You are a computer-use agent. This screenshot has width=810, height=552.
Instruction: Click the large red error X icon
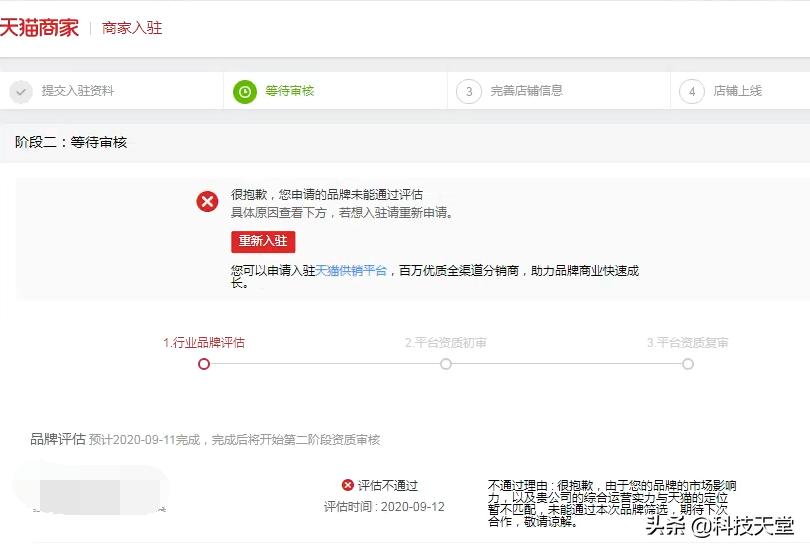[x=207, y=201]
